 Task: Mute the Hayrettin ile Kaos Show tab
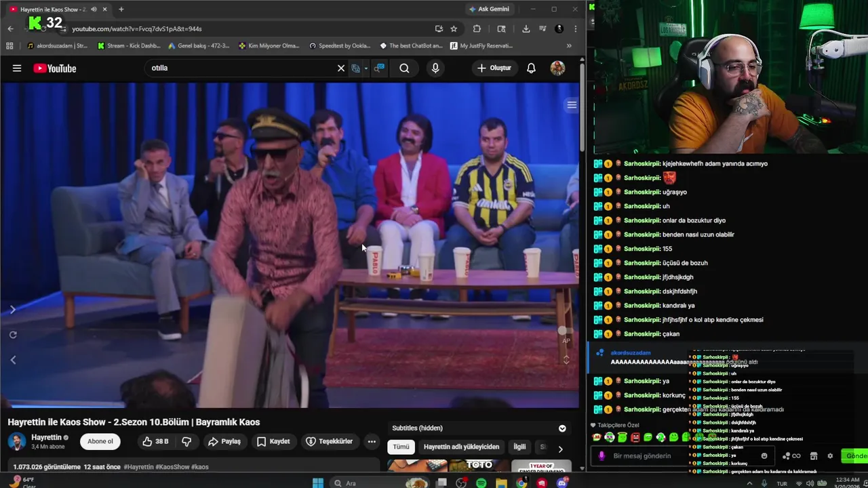pos(94,9)
